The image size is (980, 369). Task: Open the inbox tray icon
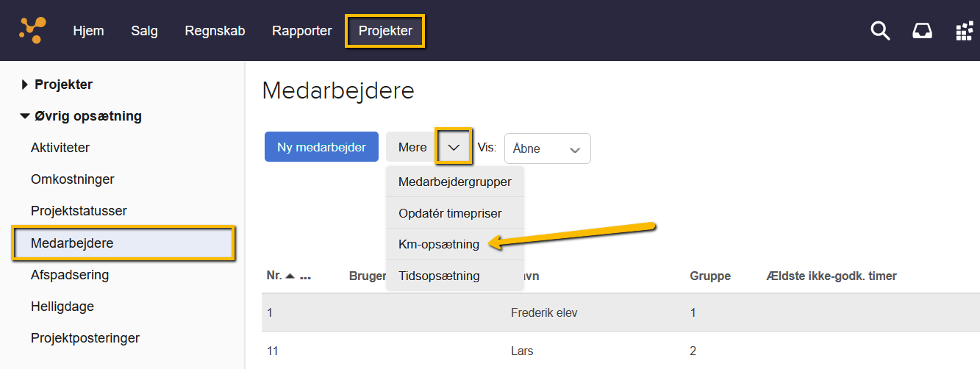click(922, 31)
